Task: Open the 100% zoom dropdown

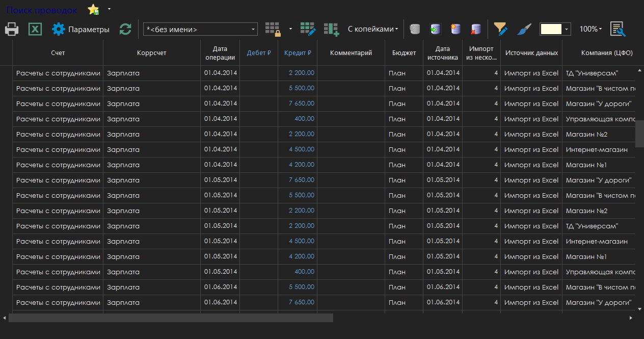Action: pyautogui.click(x=591, y=29)
